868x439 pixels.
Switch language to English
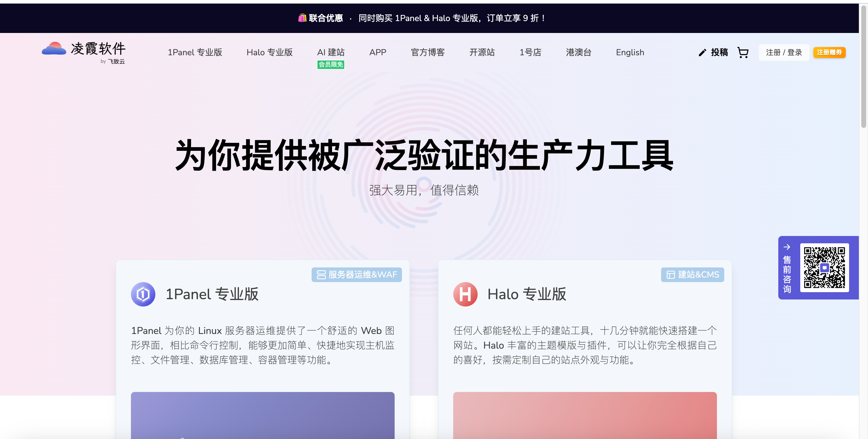point(629,52)
